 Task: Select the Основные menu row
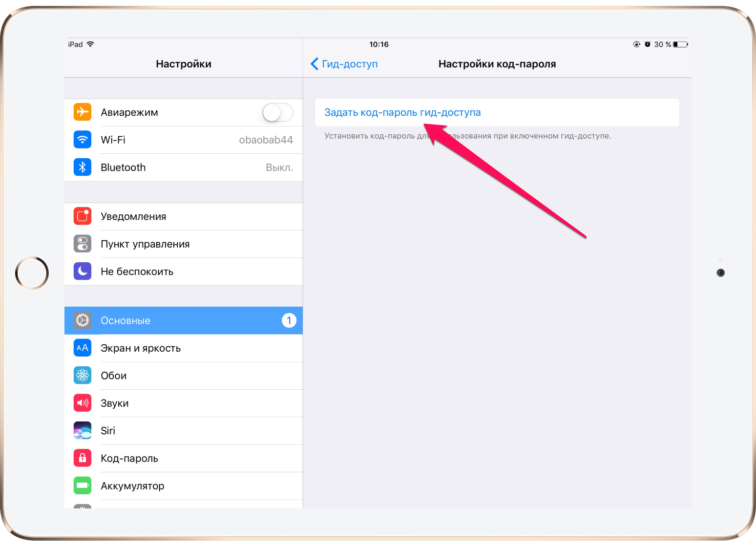pyautogui.click(x=184, y=320)
